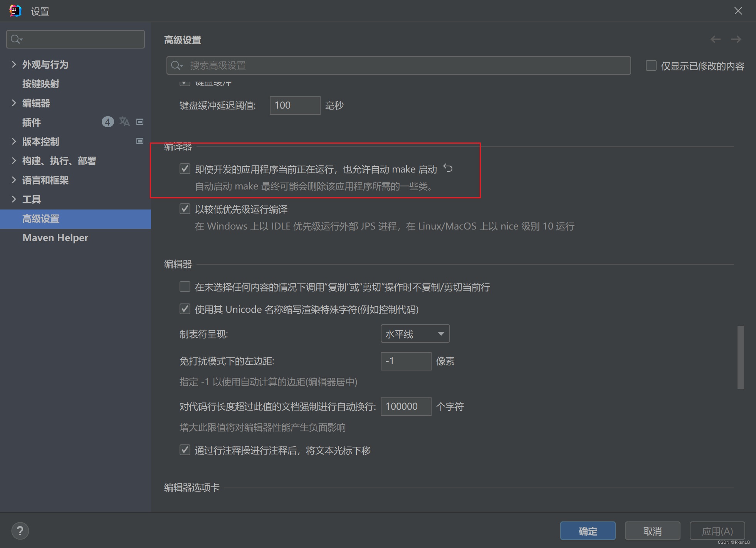
Task: Click the 免打扰模式下的左边距 field showing -1
Action: pos(406,361)
